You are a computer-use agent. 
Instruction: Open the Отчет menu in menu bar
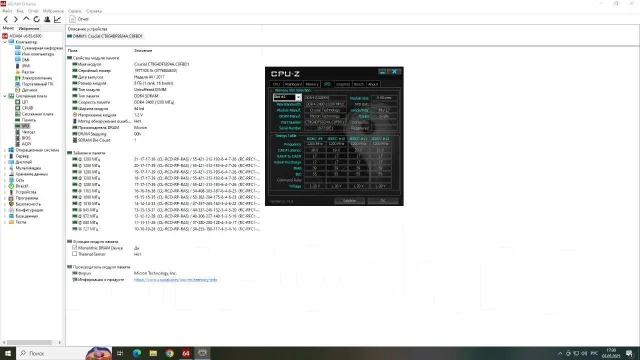tap(33, 11)
